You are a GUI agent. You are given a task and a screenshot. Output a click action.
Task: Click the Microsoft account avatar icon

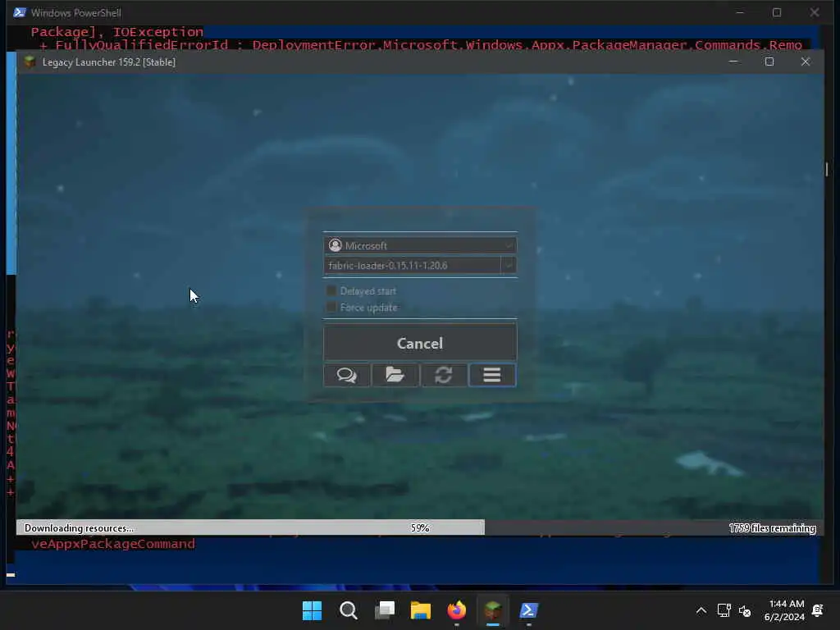pos(336,245)
